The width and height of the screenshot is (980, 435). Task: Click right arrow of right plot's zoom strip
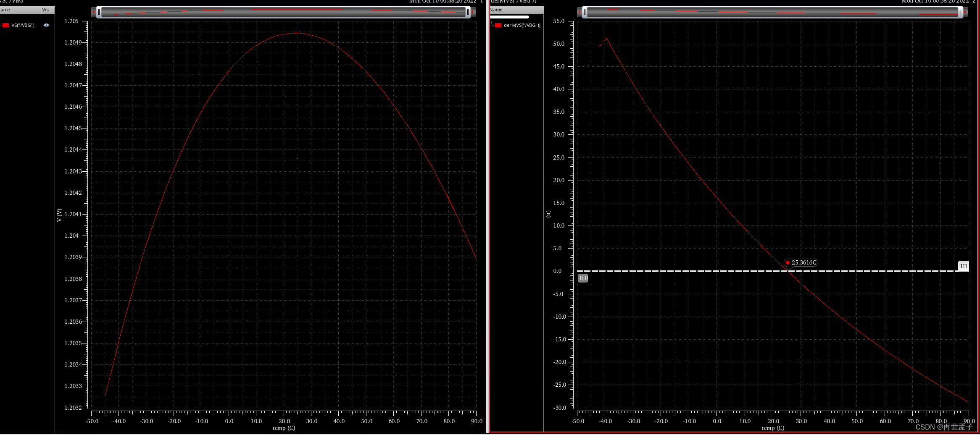(x=965, y=12)
